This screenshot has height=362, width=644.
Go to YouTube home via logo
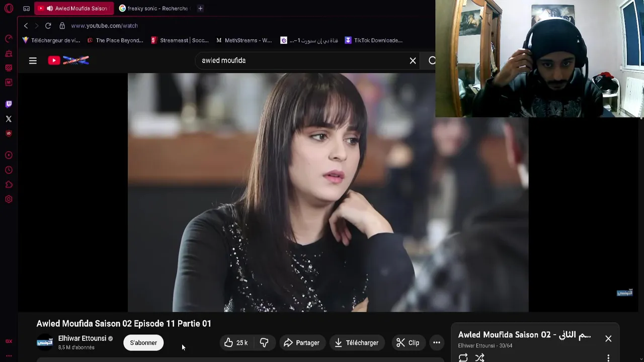[x=68, y=60]
